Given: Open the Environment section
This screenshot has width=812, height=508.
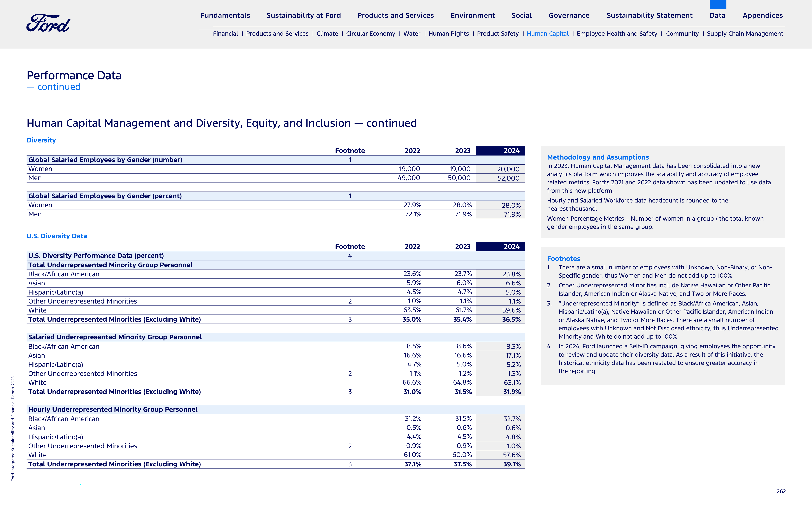Looking at the screenshot, I should click(473, 15).
